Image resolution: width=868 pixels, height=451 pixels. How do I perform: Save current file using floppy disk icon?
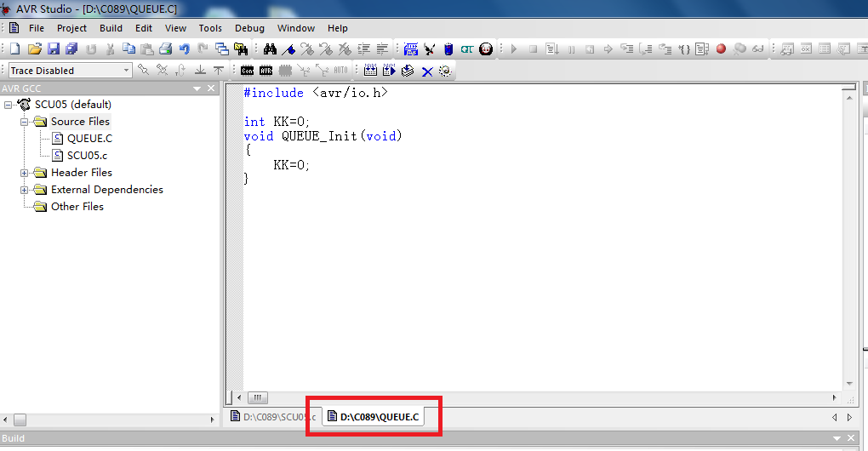[53, 49]
